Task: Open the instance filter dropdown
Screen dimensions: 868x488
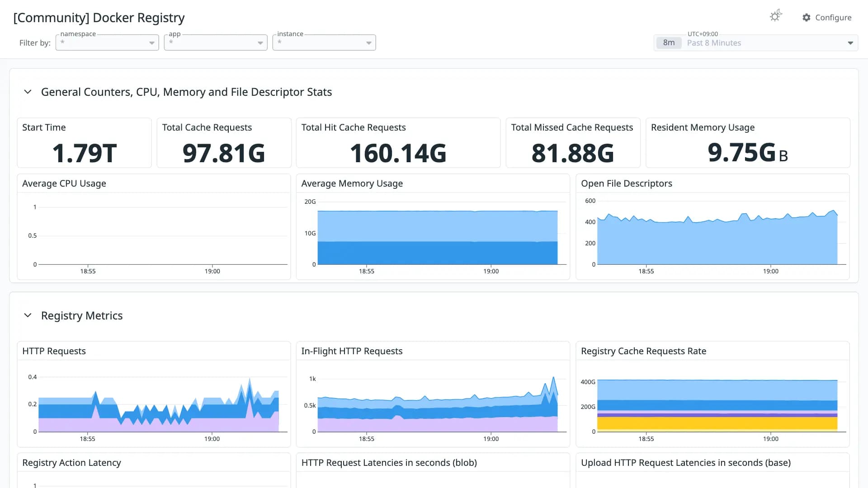Action: 324,42
